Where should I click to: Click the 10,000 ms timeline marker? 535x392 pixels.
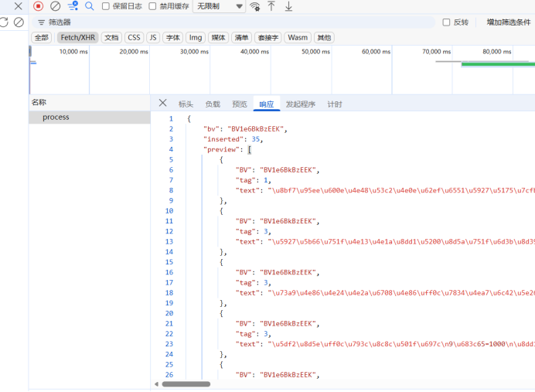coord(73,52)
